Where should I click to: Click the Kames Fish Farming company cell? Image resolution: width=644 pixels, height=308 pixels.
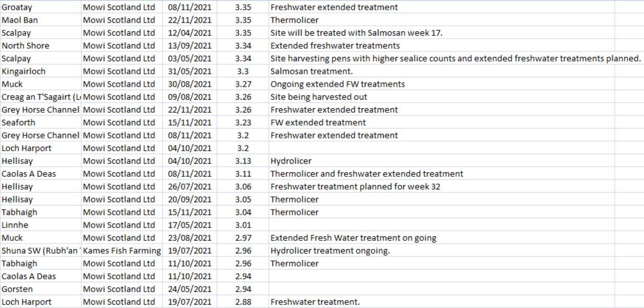point(122,251)
